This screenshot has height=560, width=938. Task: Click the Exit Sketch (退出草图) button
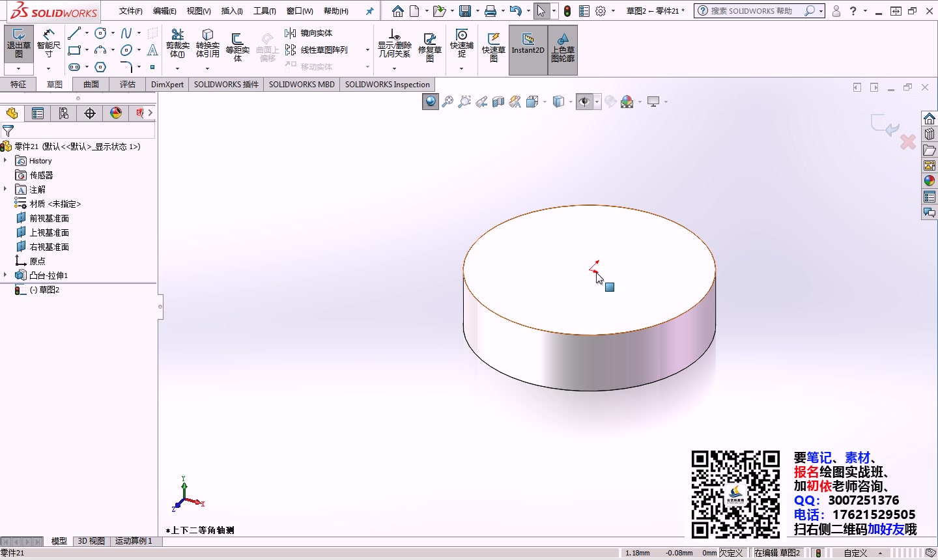tap(18, 43)
